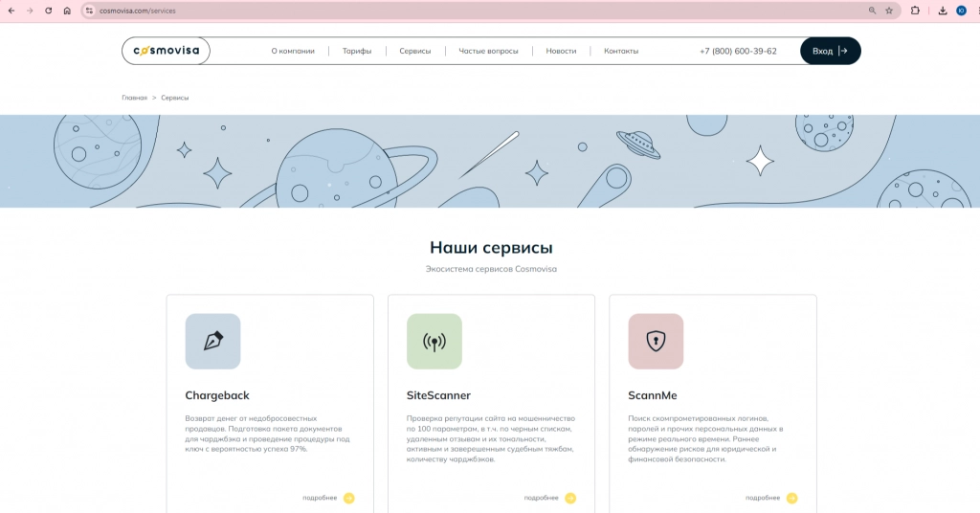Click yellow arrow in ScannMe card

point(791,498)
